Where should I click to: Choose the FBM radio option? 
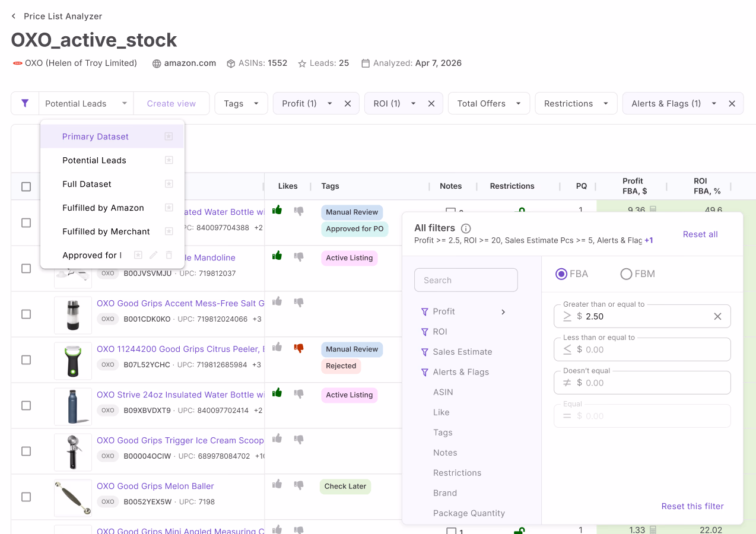pyautogui.click(x=626, y=274)
